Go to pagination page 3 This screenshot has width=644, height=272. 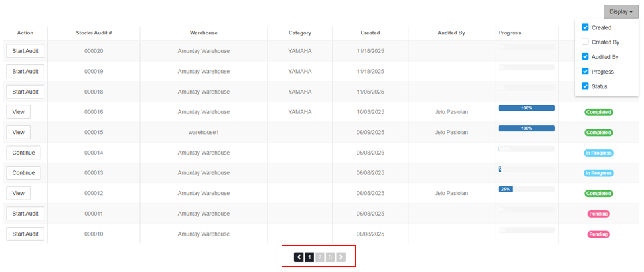330,257
